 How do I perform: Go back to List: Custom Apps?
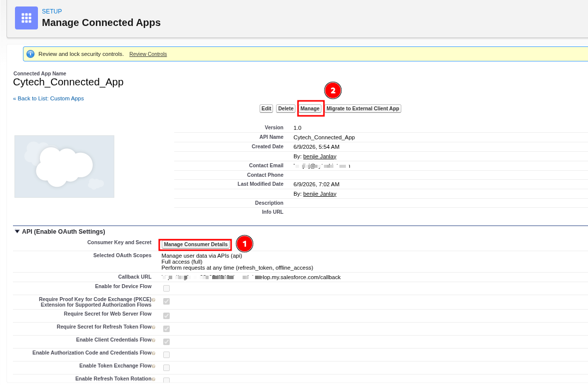[x=48, y=98]
